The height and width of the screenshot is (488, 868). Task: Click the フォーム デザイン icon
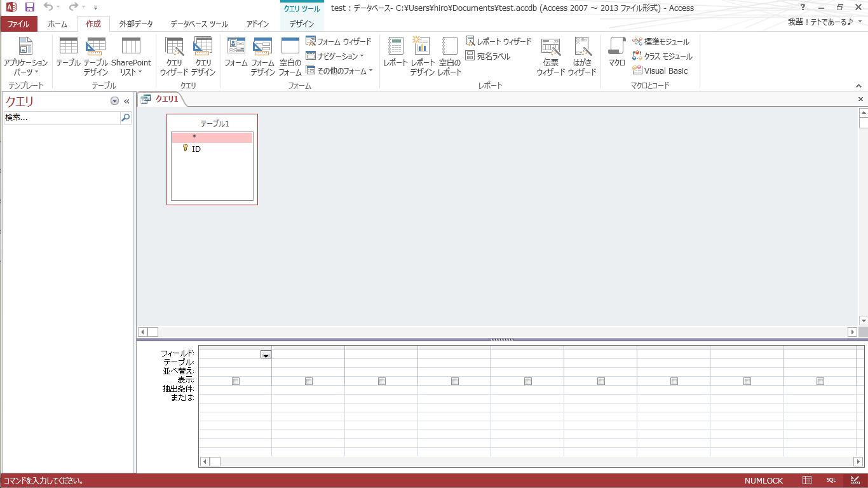(x=262, y=57)
